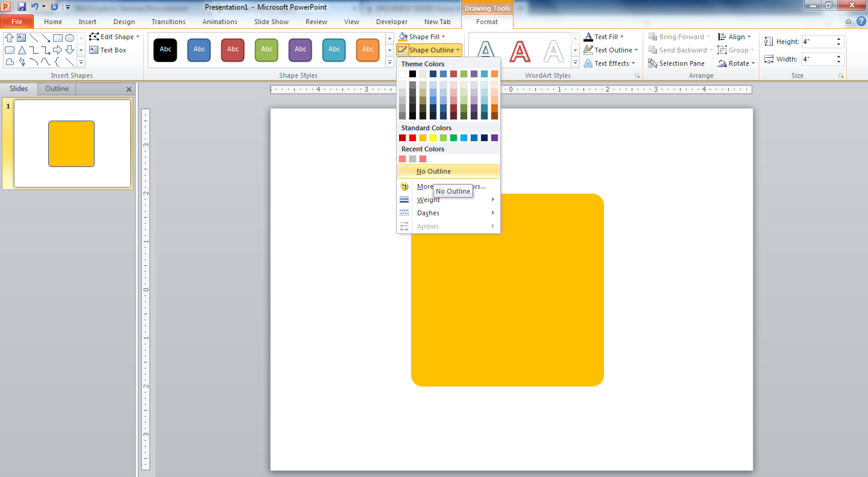The width and height of the screenshot is (868, 477).
Task: Switch to the Transitions ribbon tab
Action: click(169, 22)
